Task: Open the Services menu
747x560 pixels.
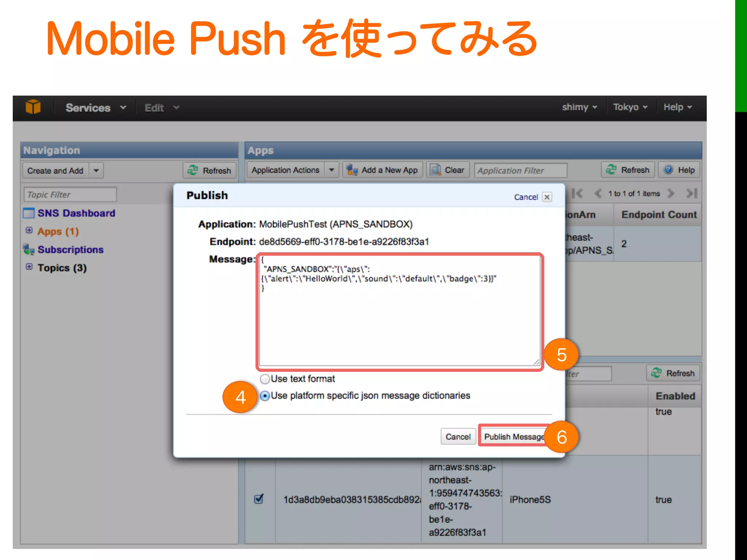Action: pos(96,108)
